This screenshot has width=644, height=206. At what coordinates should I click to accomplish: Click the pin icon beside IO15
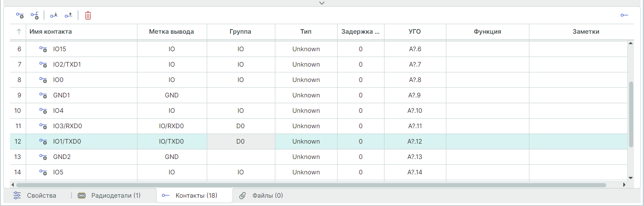point(43,49)
